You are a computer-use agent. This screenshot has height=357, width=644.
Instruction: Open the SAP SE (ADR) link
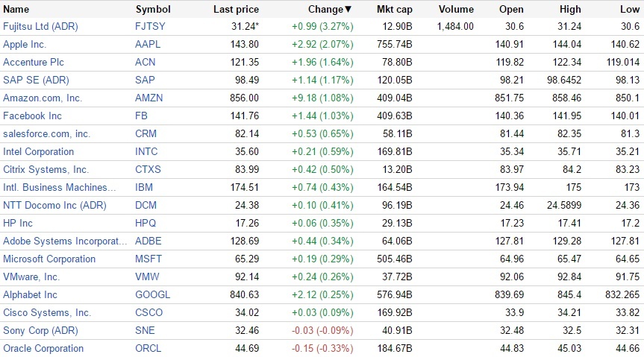tap(36, 80)
